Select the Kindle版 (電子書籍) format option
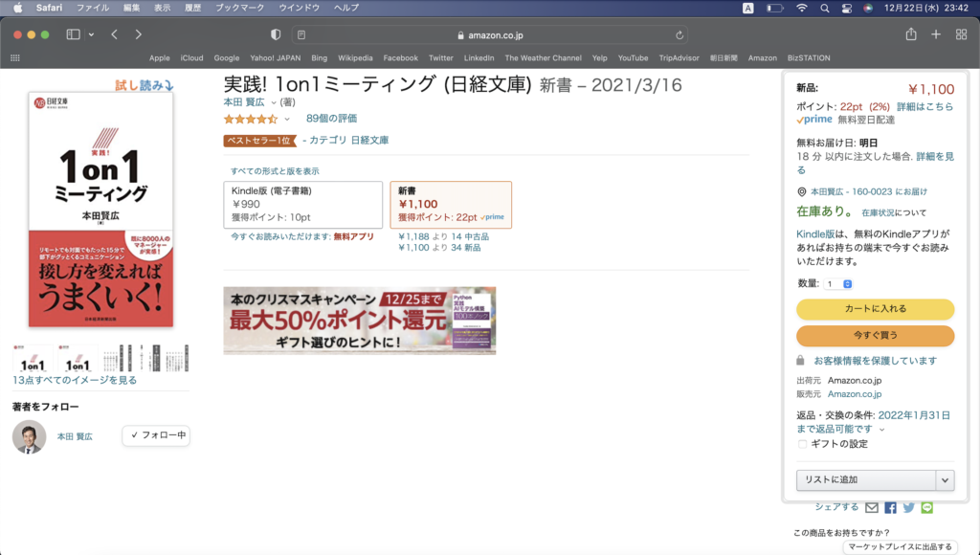Screen dimensions: 980x555 [x=302, y=205]
